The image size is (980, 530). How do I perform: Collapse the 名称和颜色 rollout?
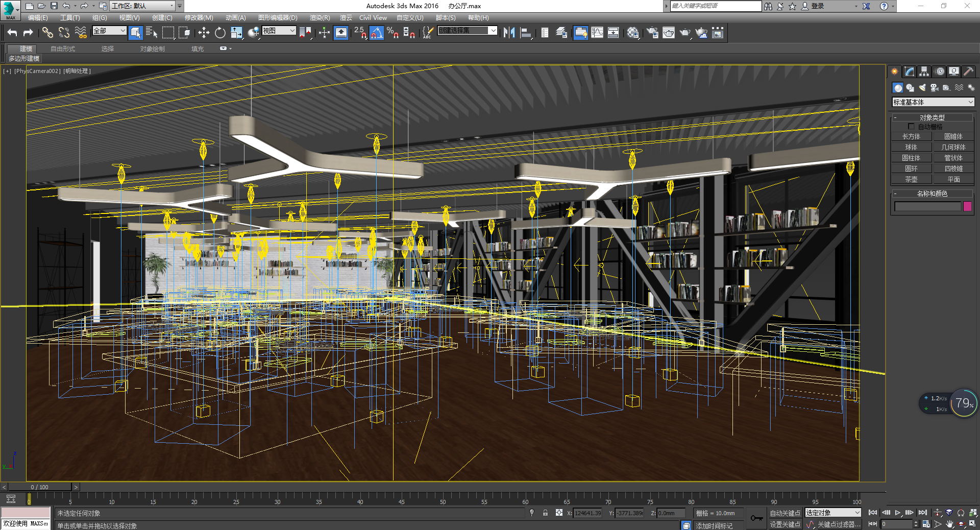tap(932, 194)
